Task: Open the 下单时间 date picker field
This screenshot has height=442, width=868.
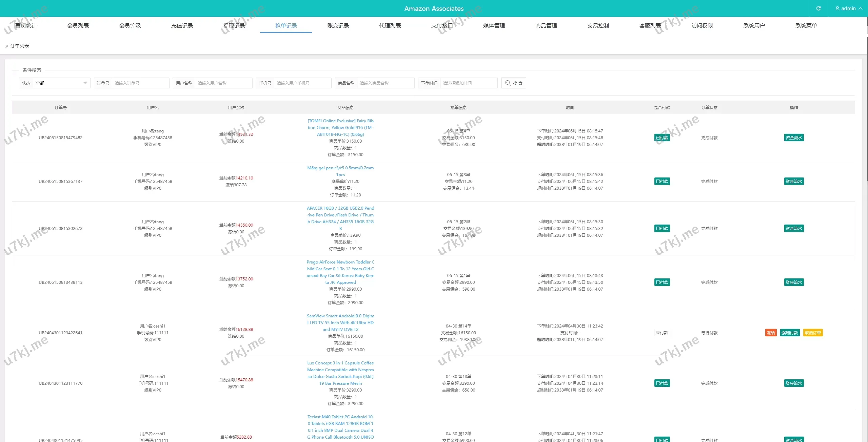Action: coord(468,83)
